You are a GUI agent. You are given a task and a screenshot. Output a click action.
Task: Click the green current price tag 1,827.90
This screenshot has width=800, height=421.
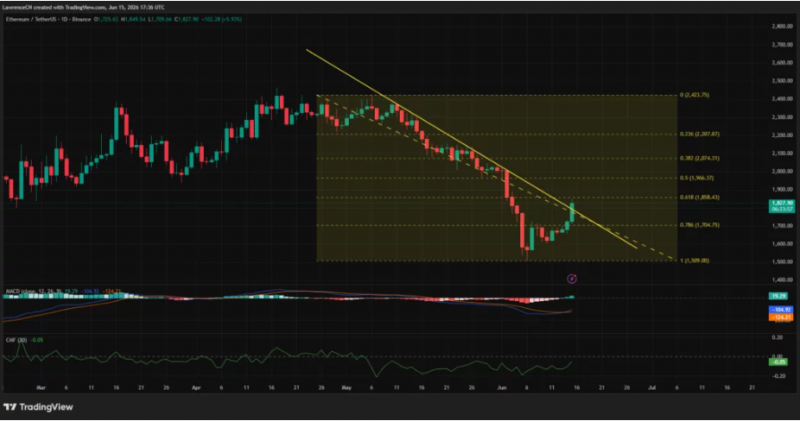(782, 206)
